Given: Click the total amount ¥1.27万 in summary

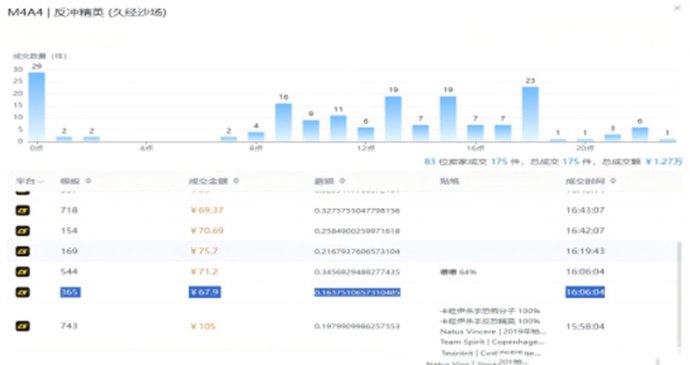Looking at the screenshot, I should click(664, 162).
